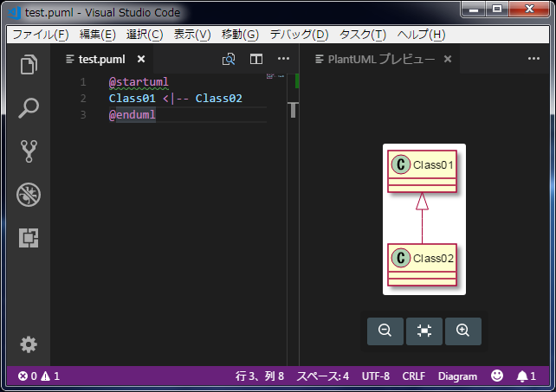Open the 編集(E) menu
The height and width of the screenshot is (392, 556).
pos(98,35)
